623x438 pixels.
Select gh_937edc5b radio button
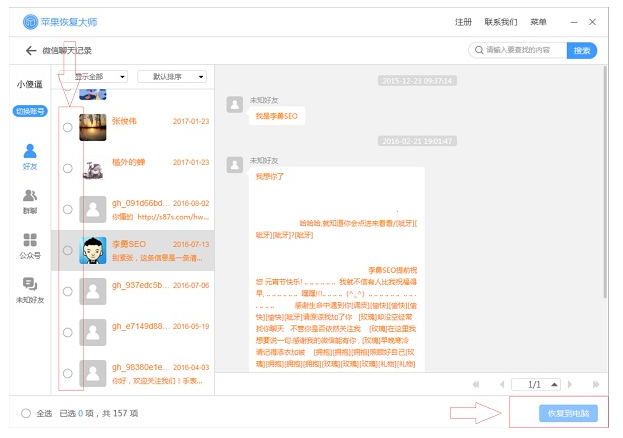(68, 291)
